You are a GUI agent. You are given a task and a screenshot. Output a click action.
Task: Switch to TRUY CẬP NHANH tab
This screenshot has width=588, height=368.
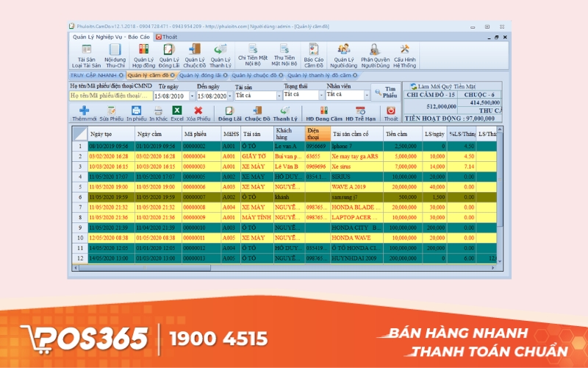(97, 75)
